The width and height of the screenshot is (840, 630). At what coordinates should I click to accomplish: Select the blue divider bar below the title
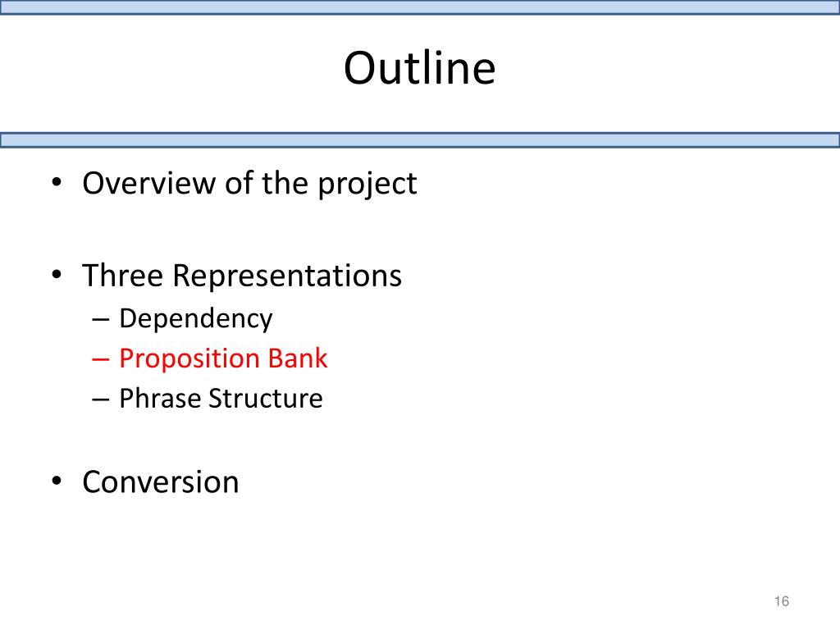[420, 140]
